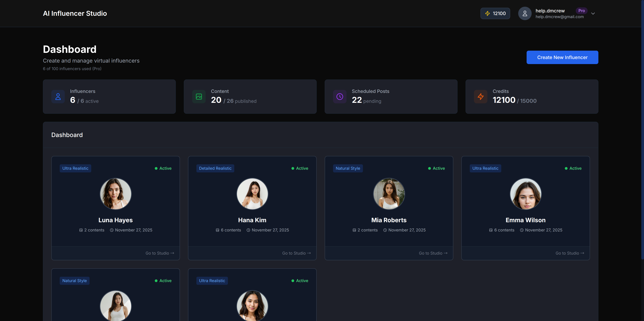
Task: Click the purple Scheduled Posts clock icon
Action: pos(339,96)
